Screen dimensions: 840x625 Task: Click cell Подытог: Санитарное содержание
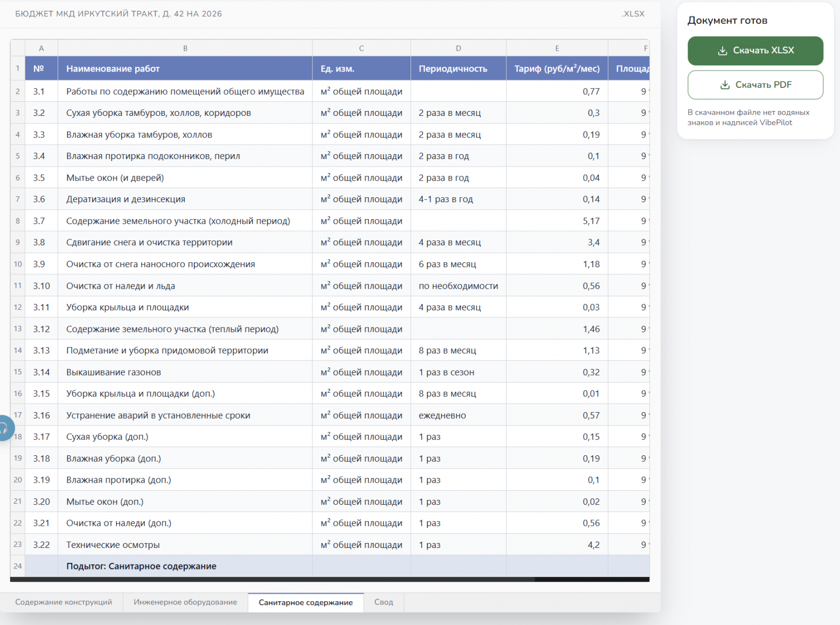coord(185,566)
